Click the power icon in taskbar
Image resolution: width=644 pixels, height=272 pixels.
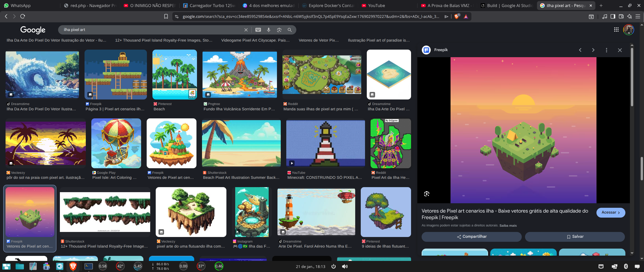point(334,266)
